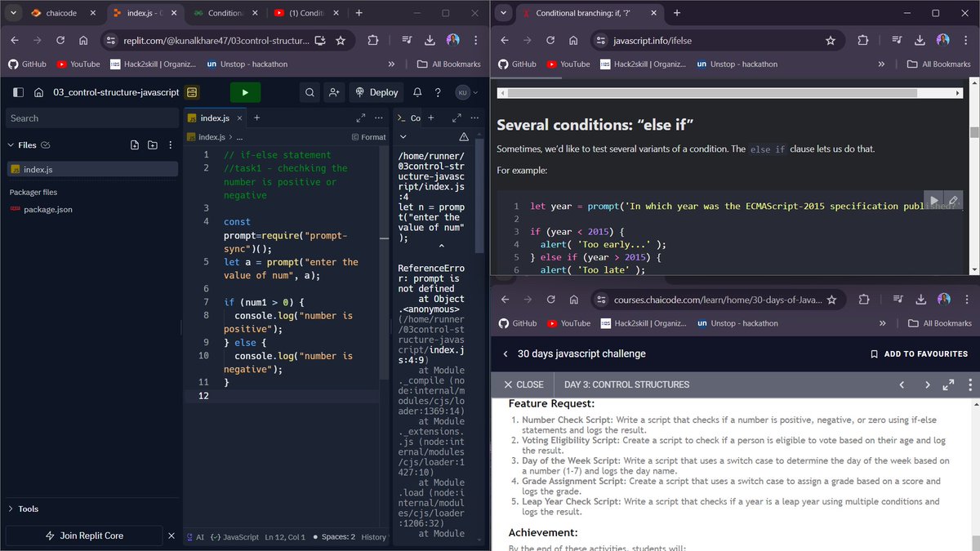Expand the index.js breadcrumb ellipsis
Image resolution: width=980 pixels, height=551 pixels.
240,137
